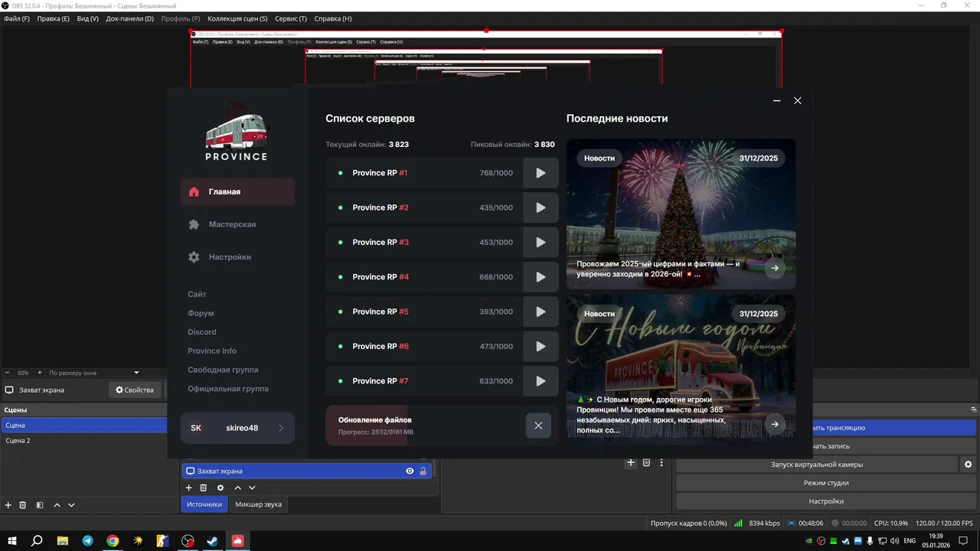Open the Форум link

click(201, 313)
